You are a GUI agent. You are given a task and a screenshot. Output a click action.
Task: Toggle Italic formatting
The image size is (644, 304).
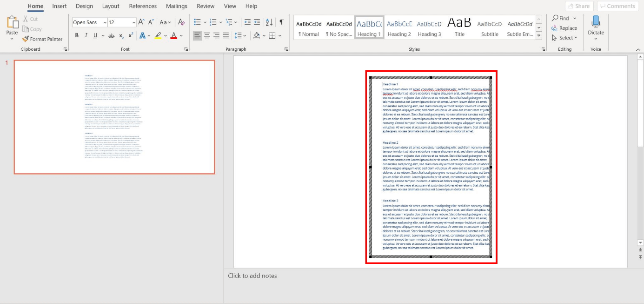tap(86, 35)
